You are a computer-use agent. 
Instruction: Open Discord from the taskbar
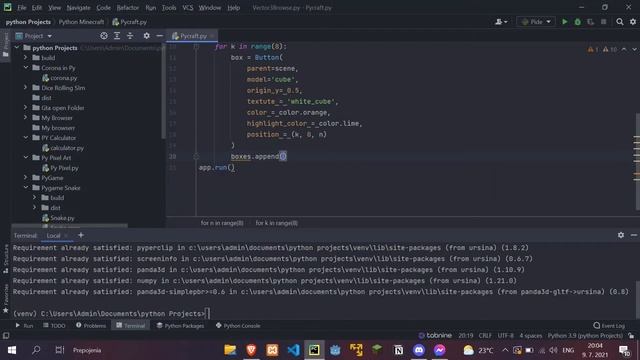click(x=419, y=350)
